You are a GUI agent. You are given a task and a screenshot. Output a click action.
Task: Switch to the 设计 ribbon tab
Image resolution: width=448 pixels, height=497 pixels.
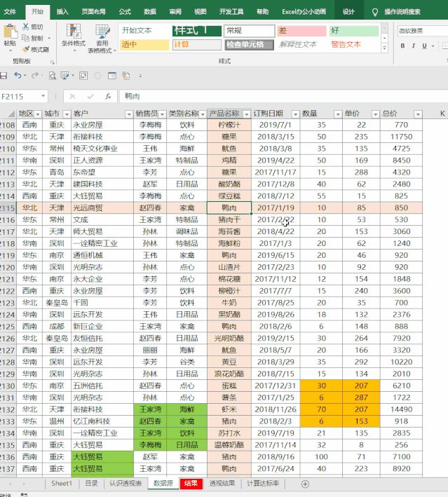(x=348, y=12)
